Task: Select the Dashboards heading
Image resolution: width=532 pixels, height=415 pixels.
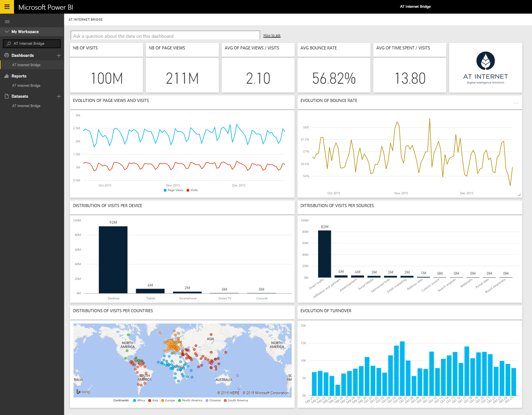Action: tap(23, 56)
